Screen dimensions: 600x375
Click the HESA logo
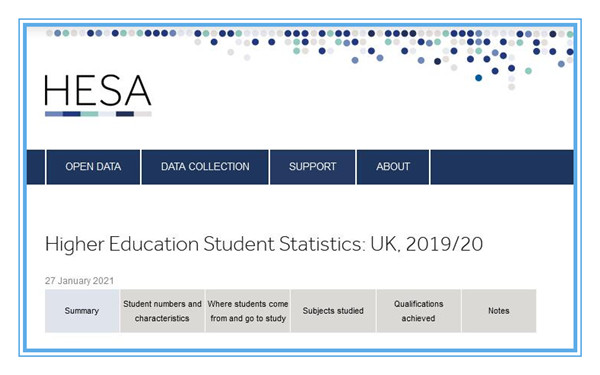[x=98, y=95]
